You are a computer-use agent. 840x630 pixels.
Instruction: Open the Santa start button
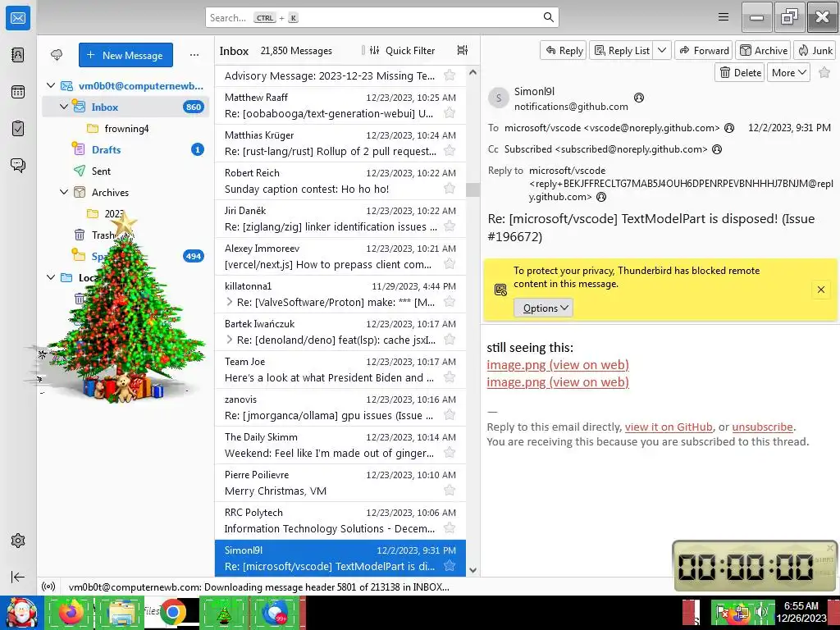click(x=21, y=612)
